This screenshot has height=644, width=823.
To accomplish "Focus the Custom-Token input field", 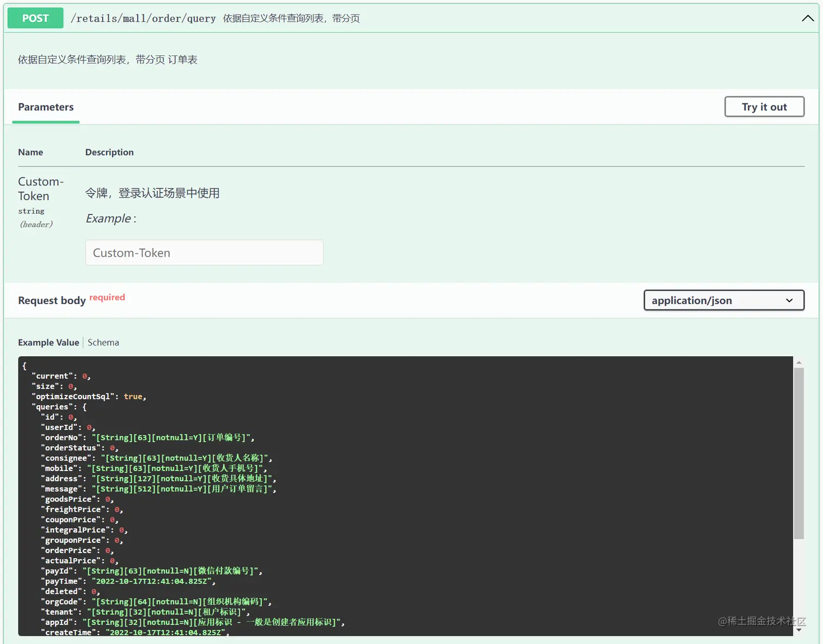I will coord(204,252).
